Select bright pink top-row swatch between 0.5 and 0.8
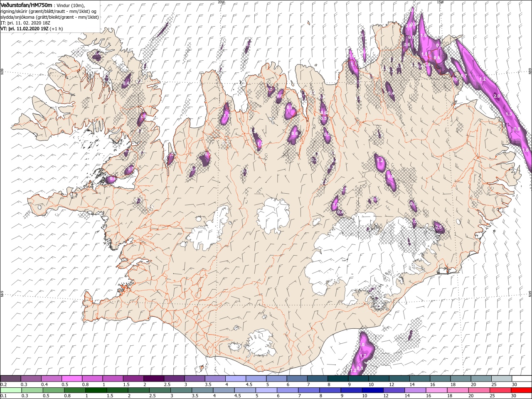 click(71, 379)
